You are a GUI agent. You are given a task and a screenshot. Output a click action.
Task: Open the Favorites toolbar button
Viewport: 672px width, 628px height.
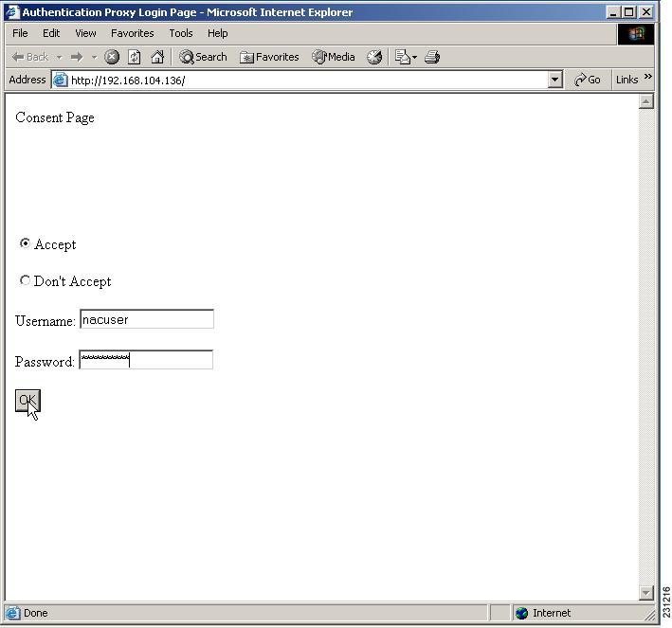(269, 57)
